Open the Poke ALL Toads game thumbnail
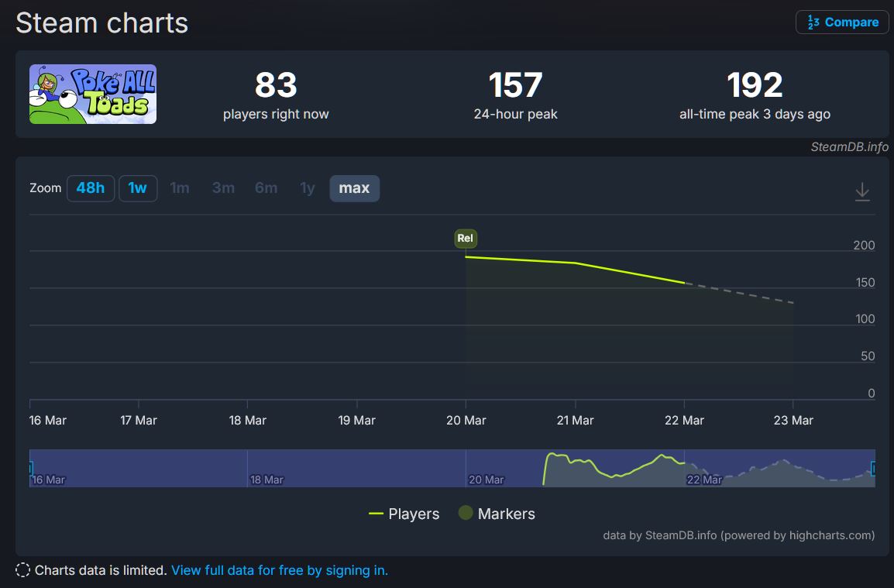This screenshot has width=894, height=588. coord(93,94)
